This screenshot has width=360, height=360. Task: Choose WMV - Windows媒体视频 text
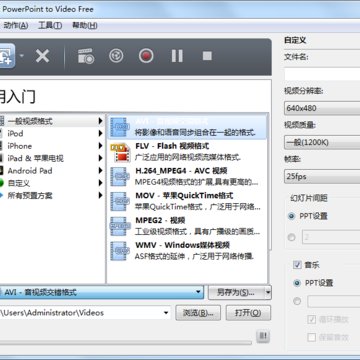pos(182,245)
